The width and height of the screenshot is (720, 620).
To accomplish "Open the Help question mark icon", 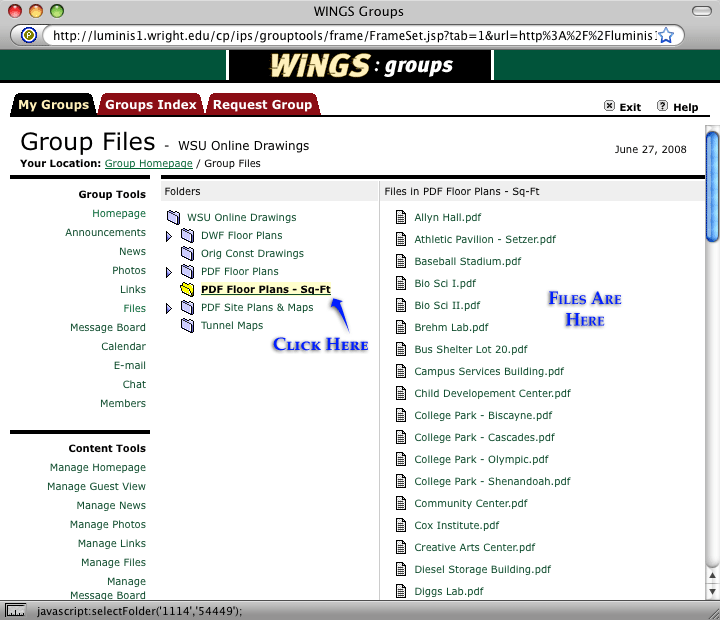I will click(x=662, y=106).
